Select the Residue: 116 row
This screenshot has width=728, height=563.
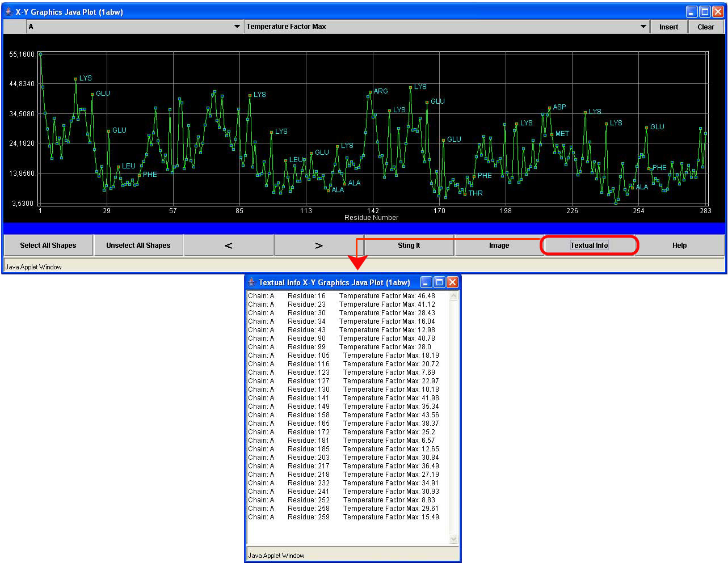pyautogui.click(x=344, y=364)
